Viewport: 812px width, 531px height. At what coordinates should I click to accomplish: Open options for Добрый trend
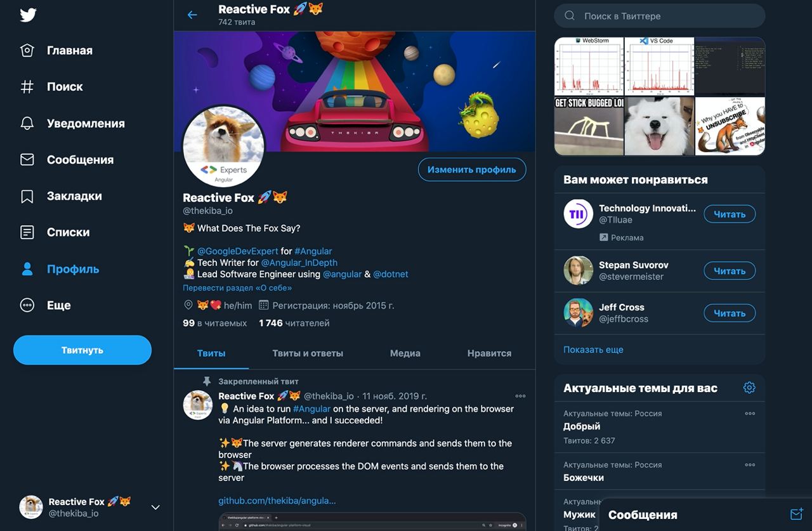(x=750, y=414)
